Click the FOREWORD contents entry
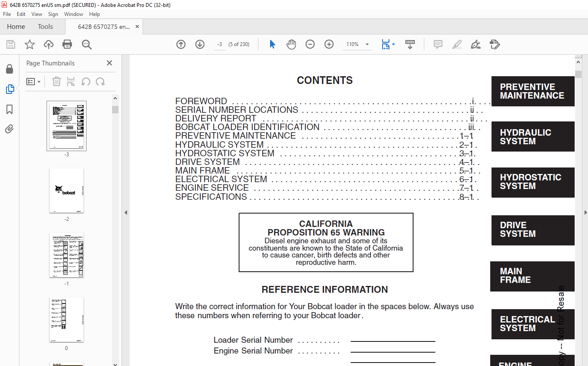This screenshot has height=366, width=588. pos(201,102)
